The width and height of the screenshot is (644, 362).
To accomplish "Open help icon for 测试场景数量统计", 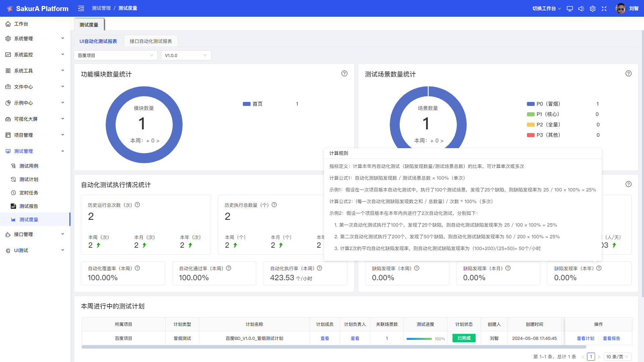I will point(629,73).
